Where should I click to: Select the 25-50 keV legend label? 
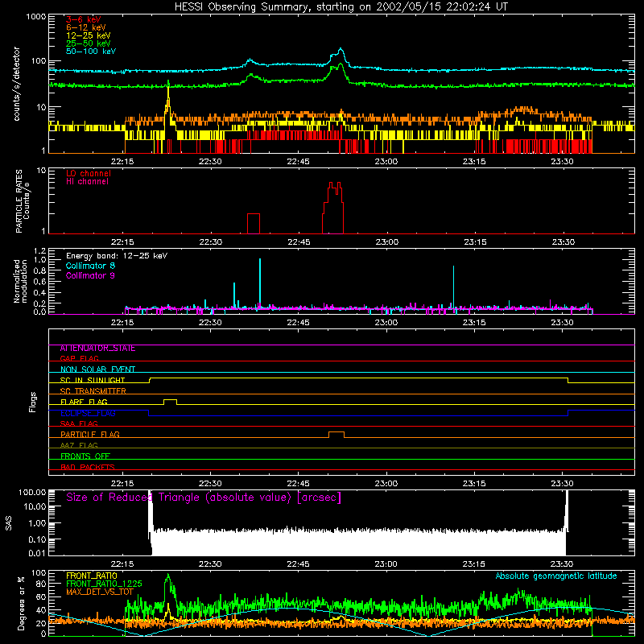point(89,43)
